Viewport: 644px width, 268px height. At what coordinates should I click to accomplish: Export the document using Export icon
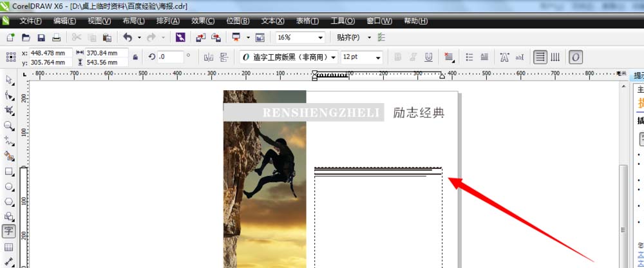[x=216, y=37]
